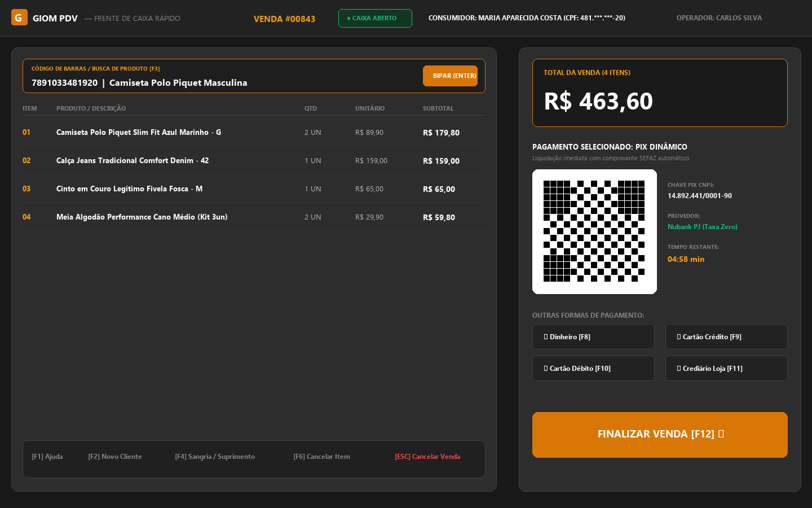Click the CAIXA ABERTO status badge
The height and width of the screenshot is (508, 812).
click(375, 18)
